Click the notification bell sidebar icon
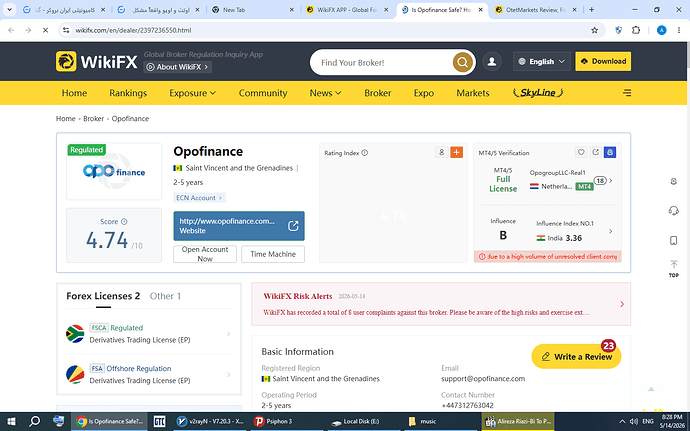This screenshot has width=690, height=431. 673,181
